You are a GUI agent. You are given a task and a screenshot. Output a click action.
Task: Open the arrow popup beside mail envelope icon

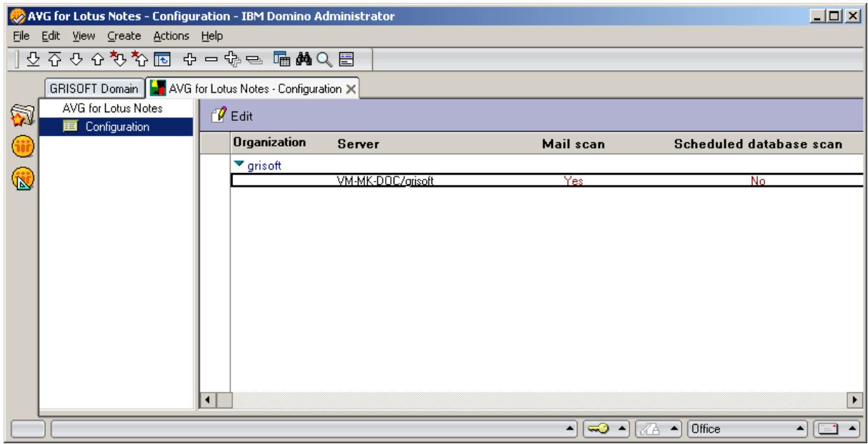[854, 429]
